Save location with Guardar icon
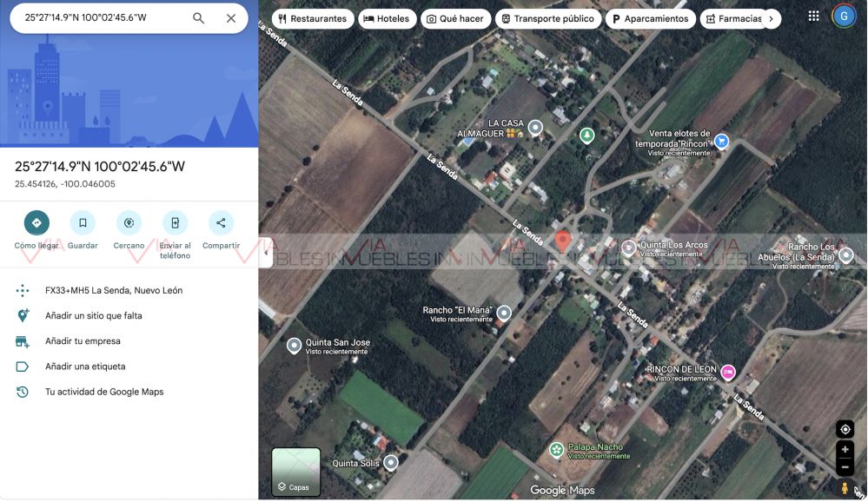 pyautogui.click(x=83, y=223)
